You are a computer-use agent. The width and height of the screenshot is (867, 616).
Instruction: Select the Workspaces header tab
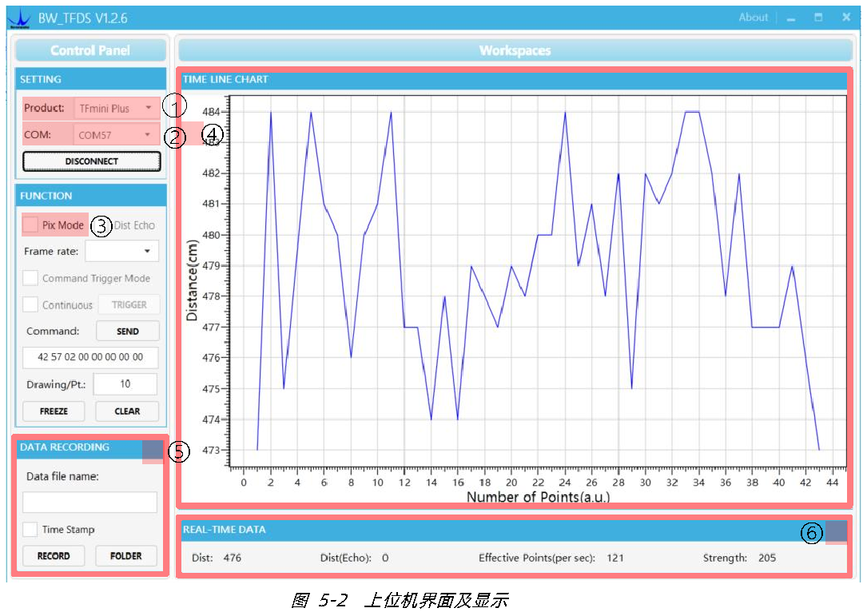515,50
